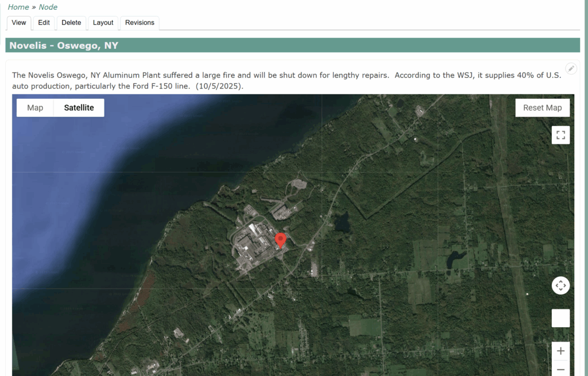Zoom out with the minus button
588x376 pixels.
(x=560, y=369)
